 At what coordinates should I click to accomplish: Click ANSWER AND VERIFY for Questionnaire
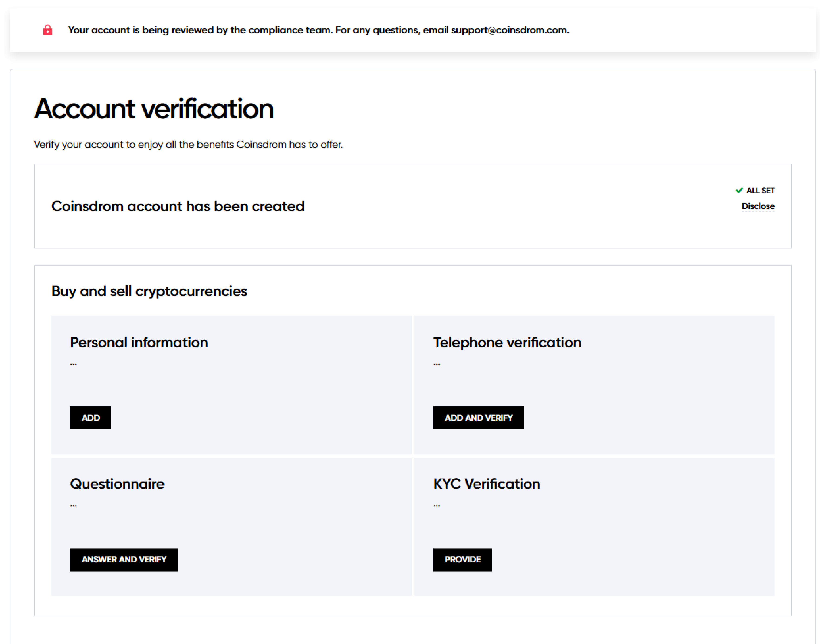(x=124, y=560)
